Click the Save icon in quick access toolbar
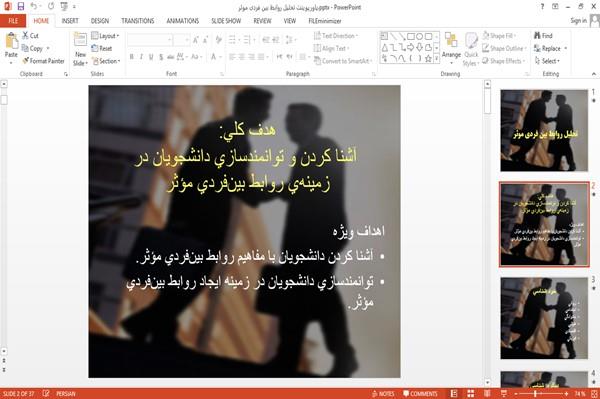Screen dimensions: 600x399 click(x=21, y=7)
